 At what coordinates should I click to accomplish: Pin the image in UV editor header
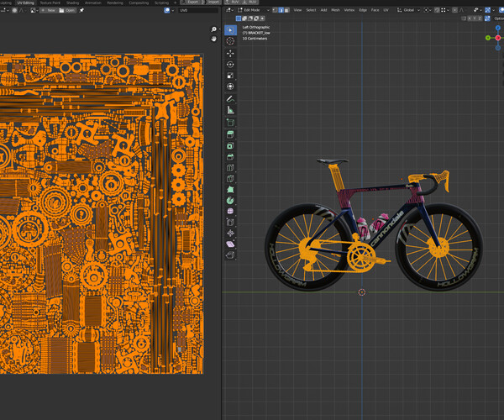(x=81, y=10)
